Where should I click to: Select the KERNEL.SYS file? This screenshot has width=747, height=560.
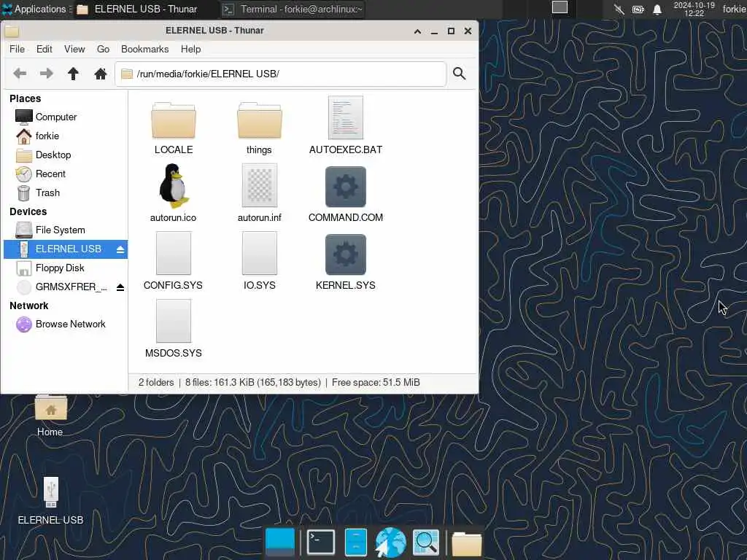click(345, 261)
